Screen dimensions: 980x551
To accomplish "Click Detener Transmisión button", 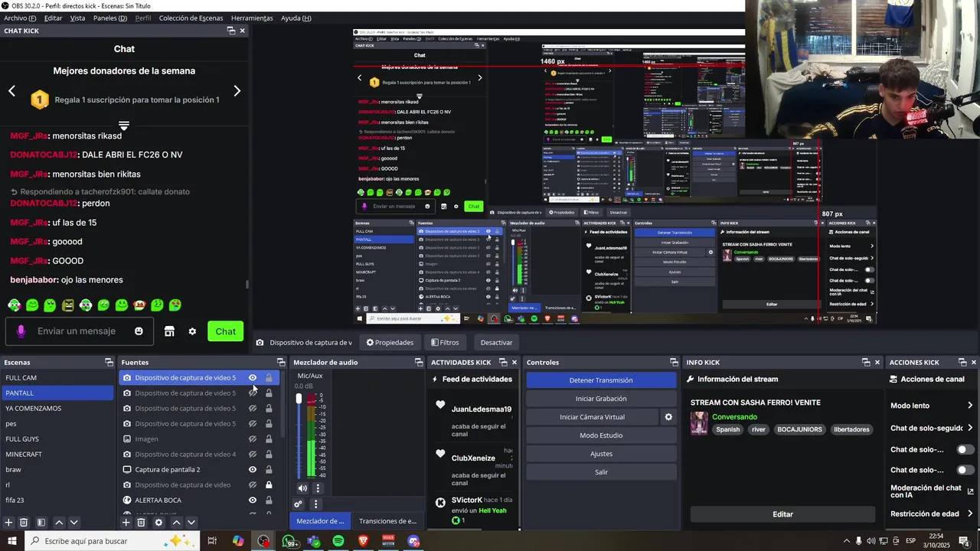I will [601, 380].
